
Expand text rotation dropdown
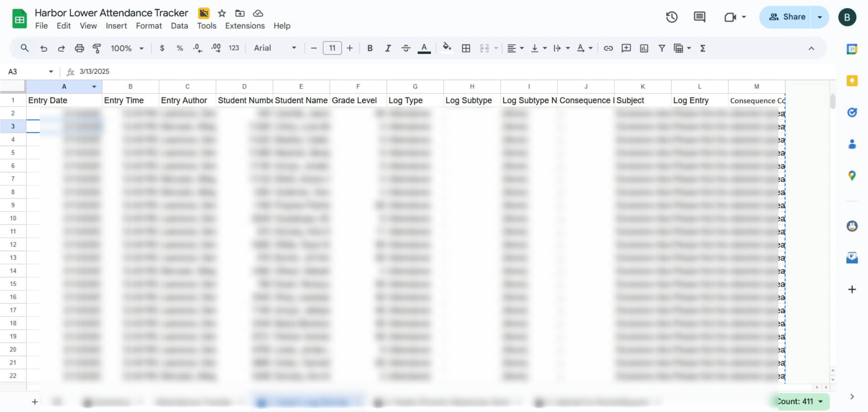click(590, 48)
